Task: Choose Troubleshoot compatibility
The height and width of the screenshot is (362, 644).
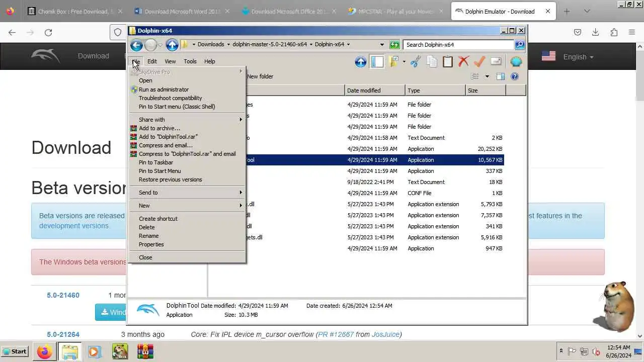Action: point(187,98)
